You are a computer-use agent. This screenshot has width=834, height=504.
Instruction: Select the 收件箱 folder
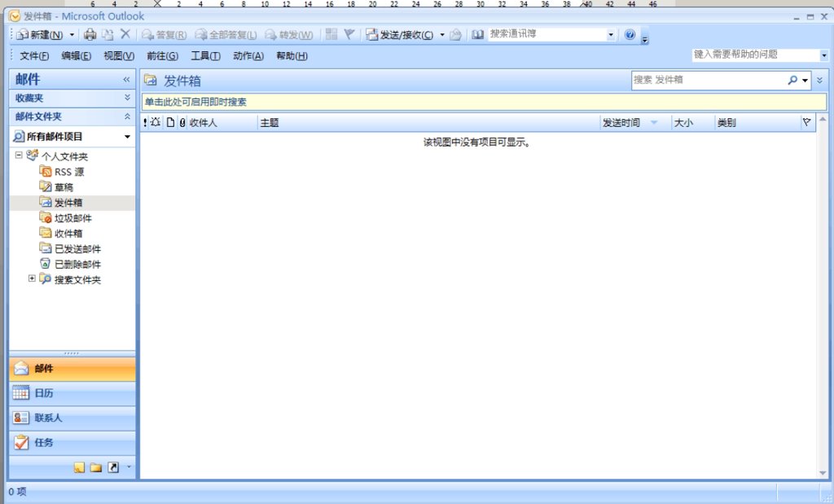coord(69,233)
